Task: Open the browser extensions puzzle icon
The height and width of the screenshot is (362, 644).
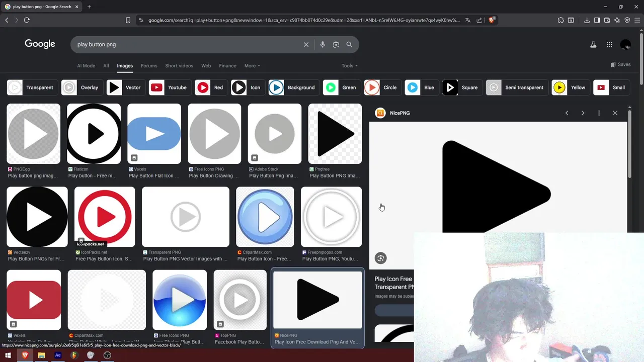Action: (x=561, y=20)
